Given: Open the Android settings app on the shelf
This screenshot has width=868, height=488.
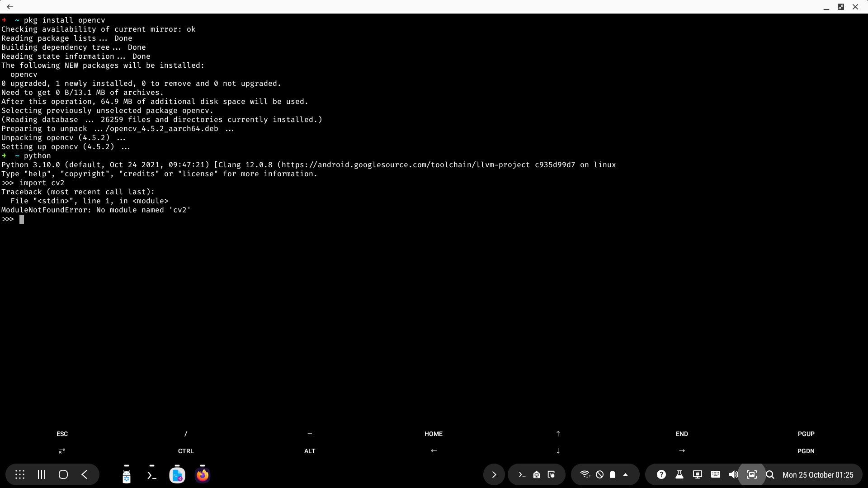Looking at the screenshot, I should 126,474.
